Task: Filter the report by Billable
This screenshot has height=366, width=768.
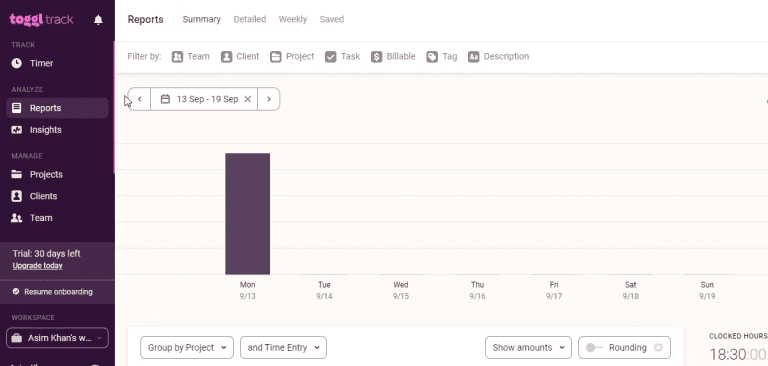Action: 393,56
